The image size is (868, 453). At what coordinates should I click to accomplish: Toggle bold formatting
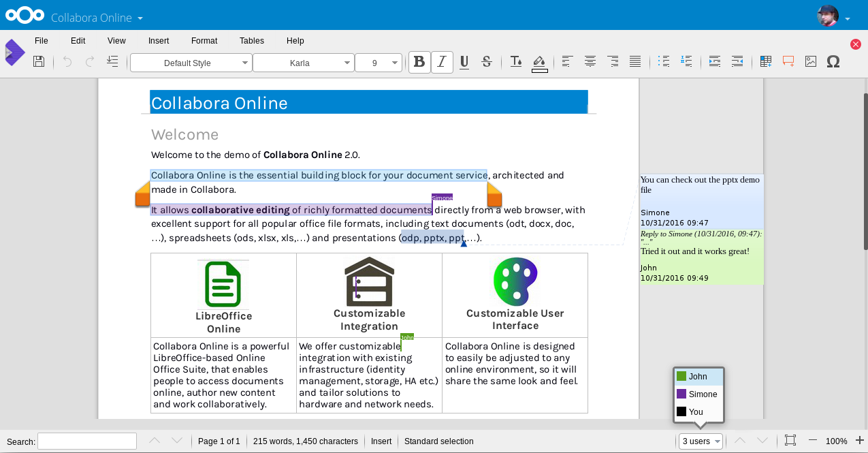[419, 61]
